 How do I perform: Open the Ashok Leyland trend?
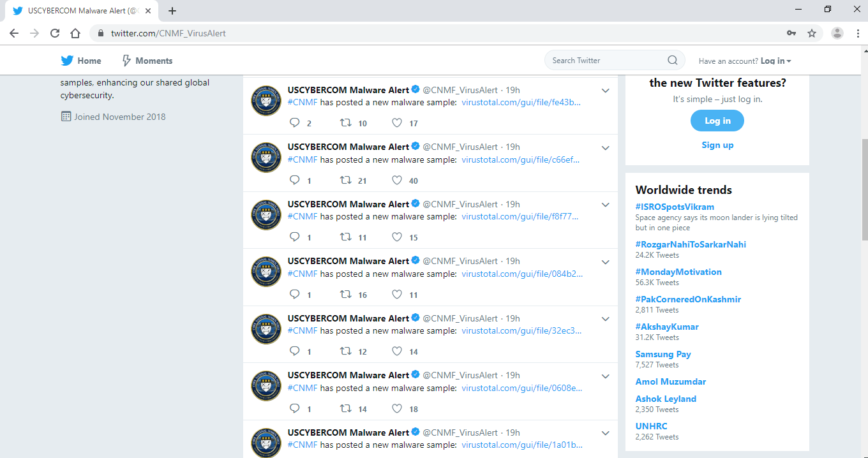[666, 399]
